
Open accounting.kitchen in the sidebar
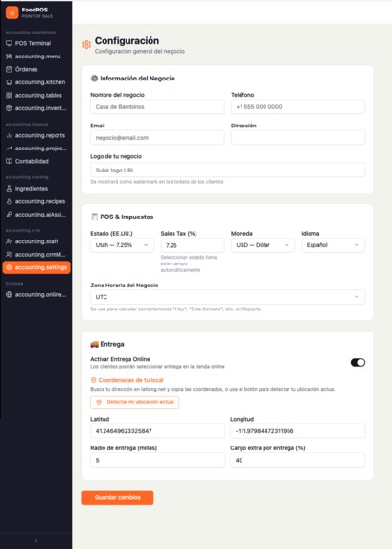pyautogui.click(x=36, y=82)
